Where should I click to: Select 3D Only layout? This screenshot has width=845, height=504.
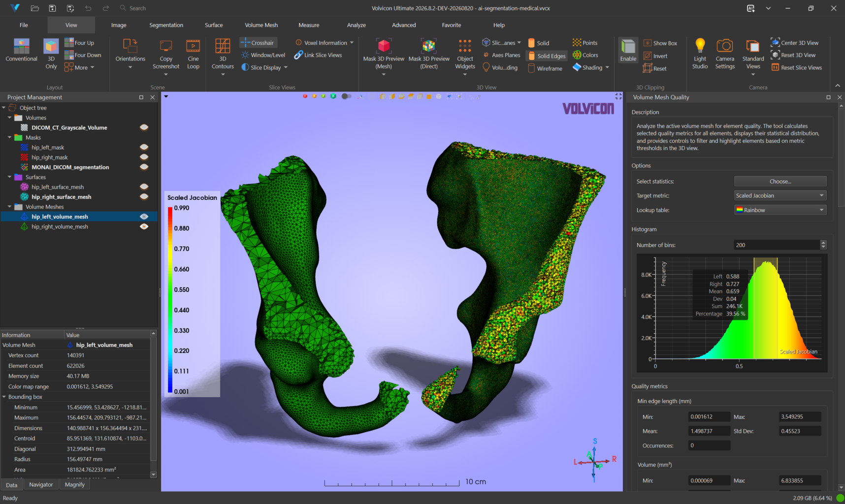pyautogui.click(x=51, y=54)
